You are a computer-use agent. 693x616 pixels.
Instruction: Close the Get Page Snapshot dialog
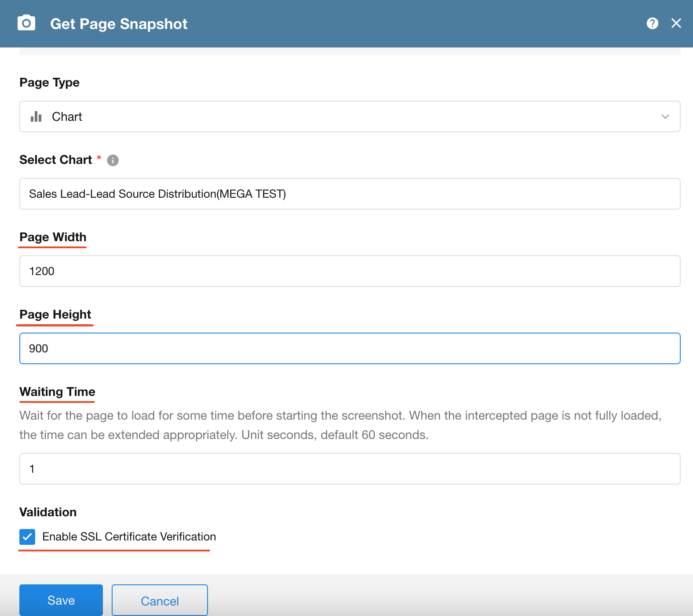(676, 23)
